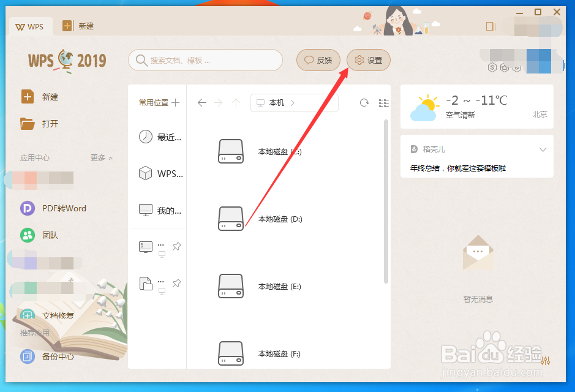Refresh the file list

[364, 103]
